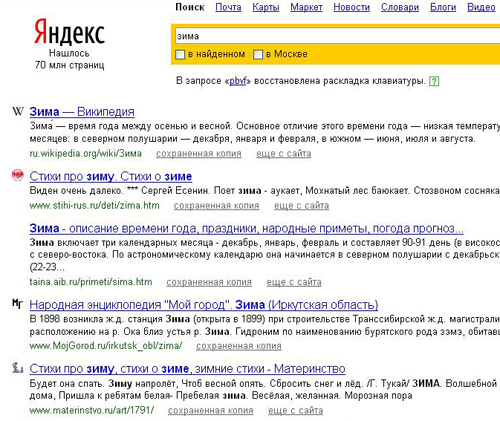
Task: Open 'Стихи про зиму. Стихи о зиме' result
Action: point(111,176)
